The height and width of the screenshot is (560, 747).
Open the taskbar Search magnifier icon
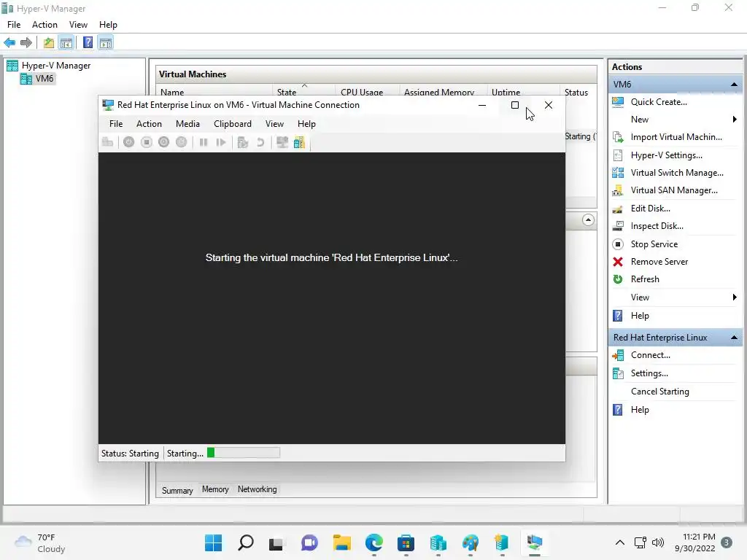pos(246,542)
